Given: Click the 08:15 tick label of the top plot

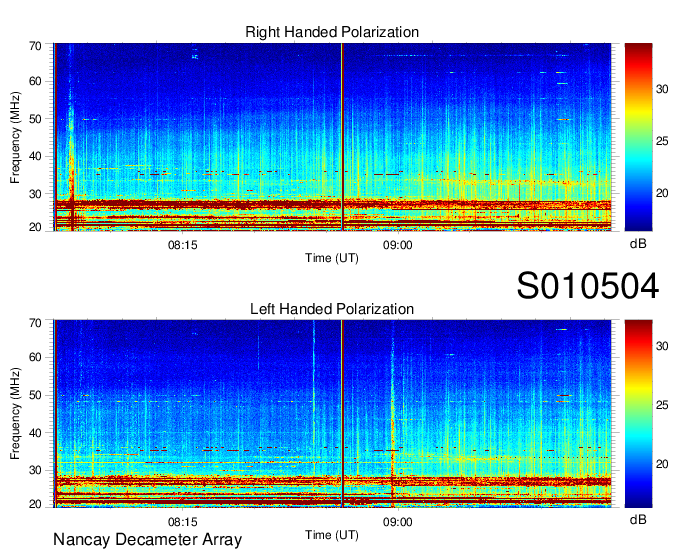Looking at the screenshot, I should click(x=183, y=245).
